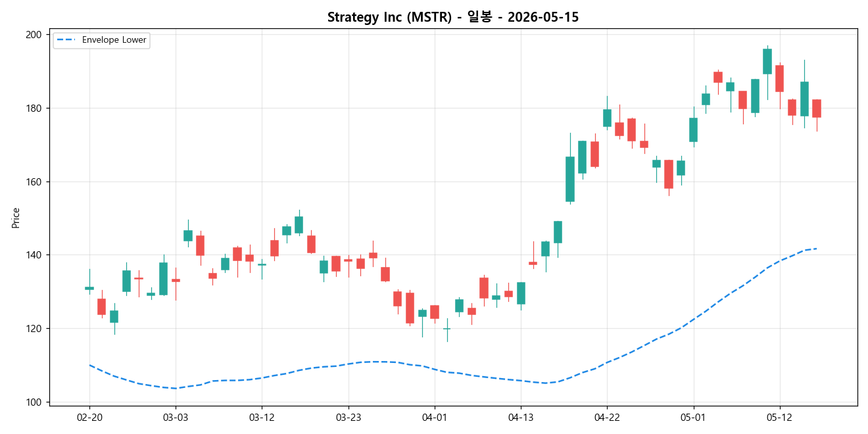Click the large green candle from 154 to 167
The image size is (868, 434).
[570, 179]
